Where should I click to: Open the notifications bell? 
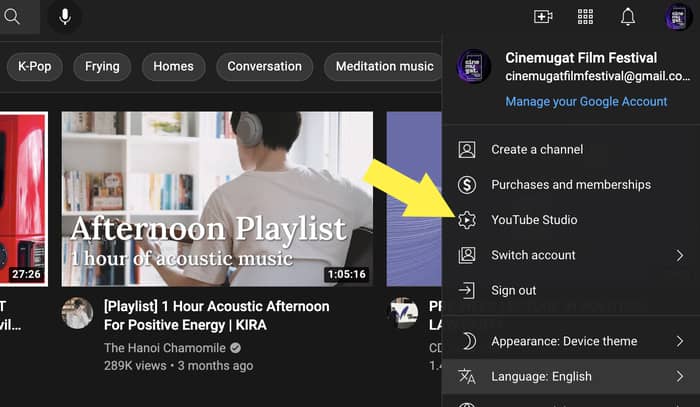(628, 17)
